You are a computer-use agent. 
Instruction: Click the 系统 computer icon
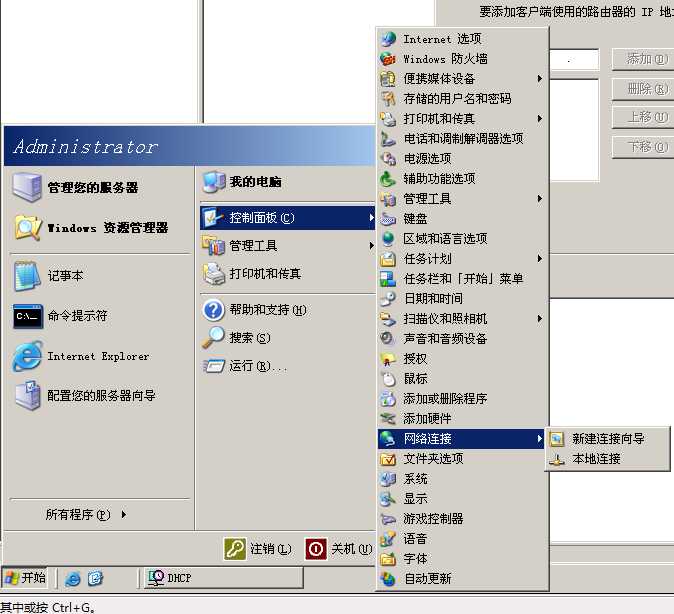(x=388, y=479)
